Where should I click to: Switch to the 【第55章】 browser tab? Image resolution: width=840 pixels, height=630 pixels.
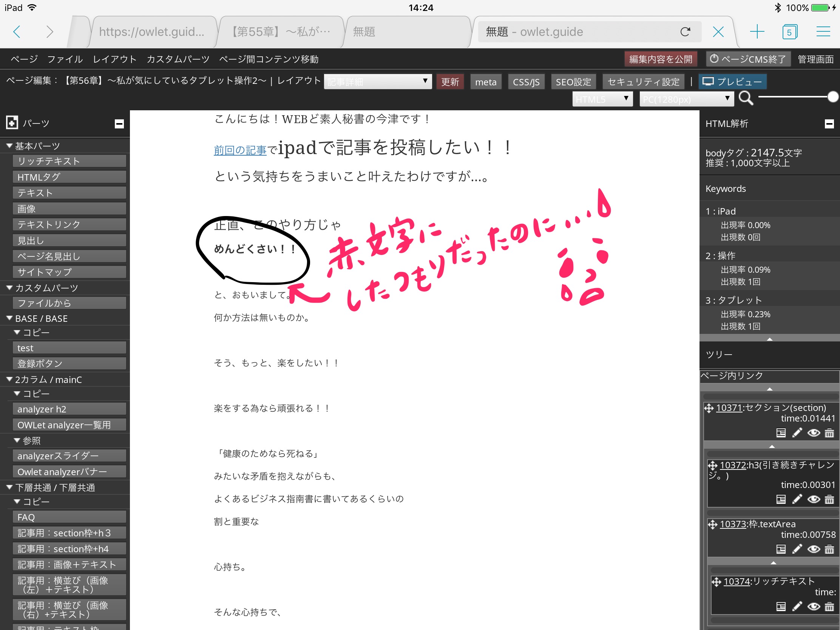(281, 31)
